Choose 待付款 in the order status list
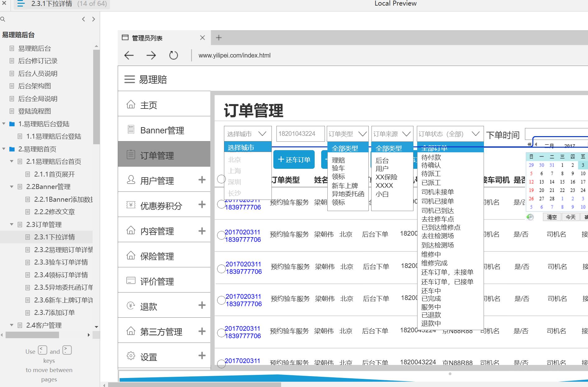This screenshot has height=387, width=588. pos(431,157)
